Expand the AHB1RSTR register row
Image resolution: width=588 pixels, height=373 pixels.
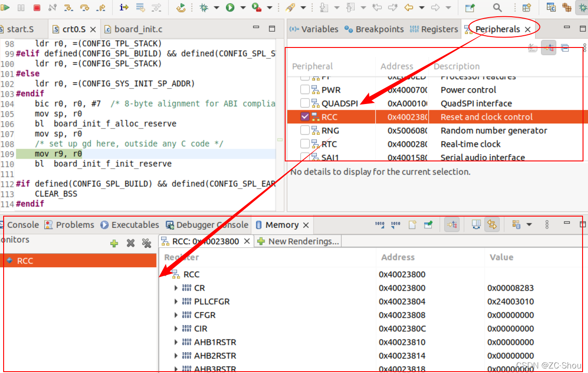point(176,342)
